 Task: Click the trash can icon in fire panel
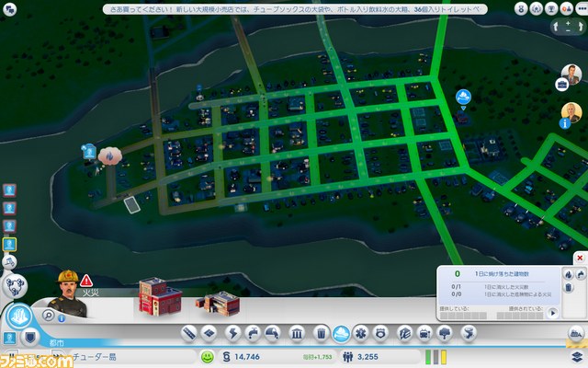[569, 288]
